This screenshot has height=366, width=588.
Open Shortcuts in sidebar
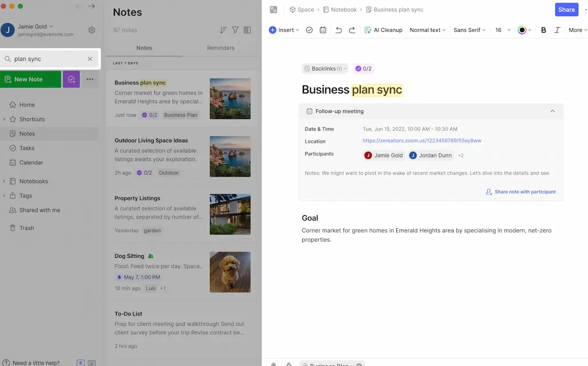click(32, 120)
